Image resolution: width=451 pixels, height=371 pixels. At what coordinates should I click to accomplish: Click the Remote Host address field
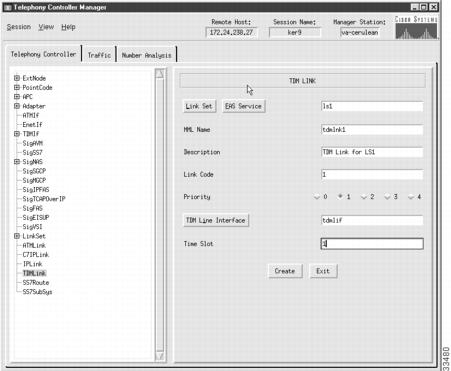click(x=231, y=33)
